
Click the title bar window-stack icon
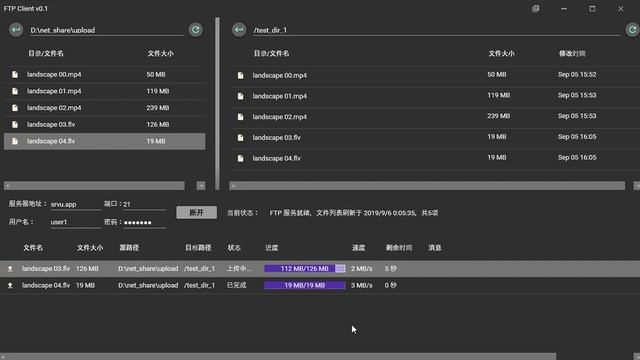coord(536,9)
